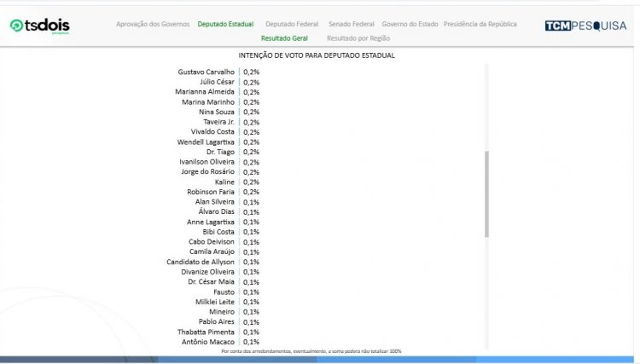Click the TCM Pesquisa logo
This screenshot has height=364, width=640.
coord(585,26)
